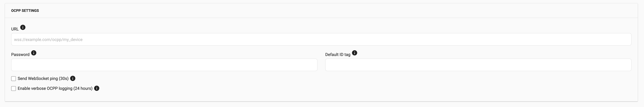Image resolution: width=644 pixels, height=107 pixels.
Task: Click the empty header bar beside OCPP SETTINGS
Action: point(337,11)
